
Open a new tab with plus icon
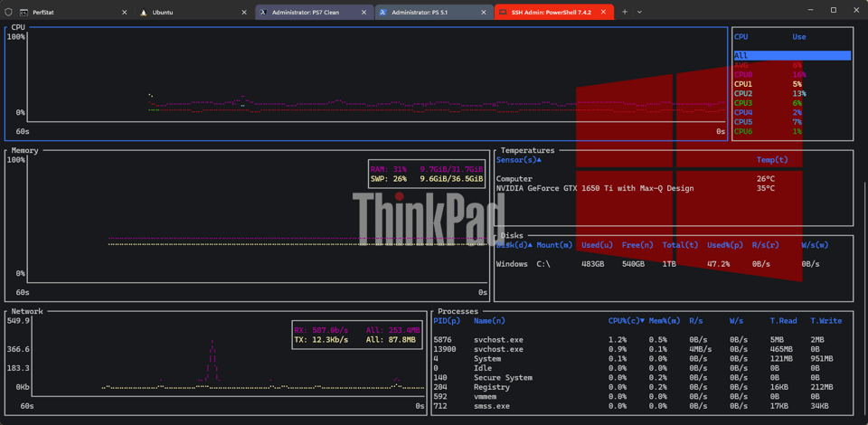[x=624, y=12]
